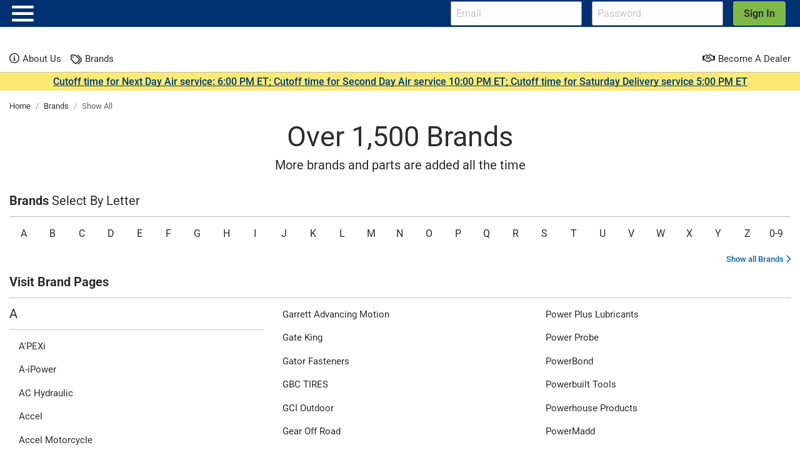This screenshot has width=800, height=450.
Task: Click the About Us info icon
Action: coord(14,59)
